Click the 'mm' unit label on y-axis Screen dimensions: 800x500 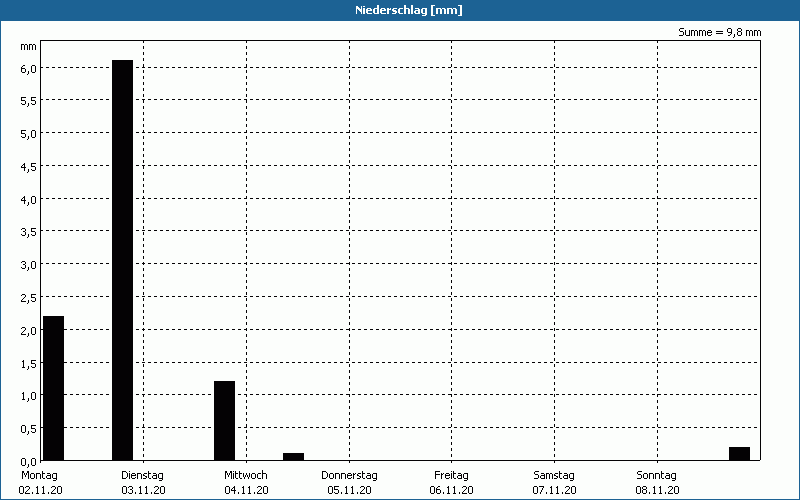[x=29, y=47]
